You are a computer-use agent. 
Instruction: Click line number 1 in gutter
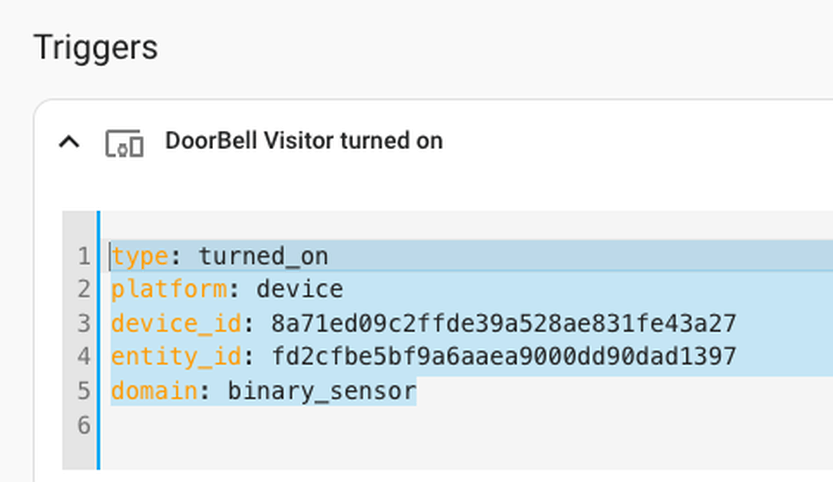(x=83, y=257)
